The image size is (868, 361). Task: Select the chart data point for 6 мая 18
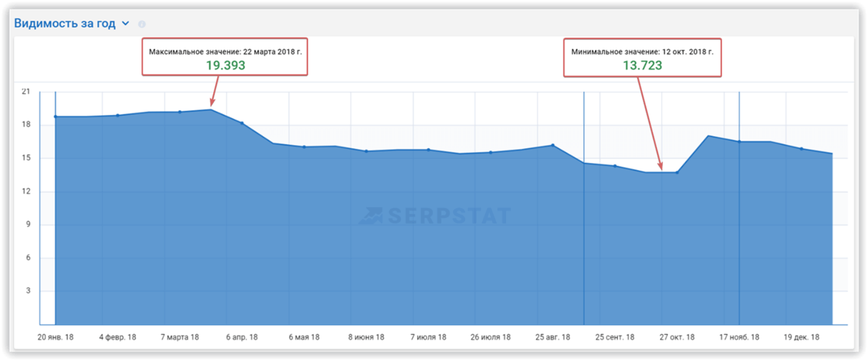(304, 147)
